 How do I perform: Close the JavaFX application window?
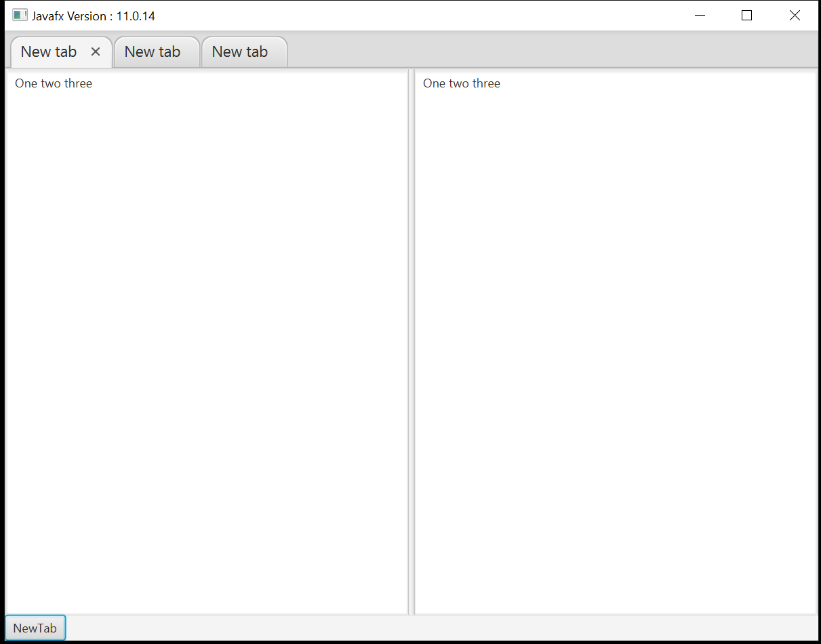(795, 16)
